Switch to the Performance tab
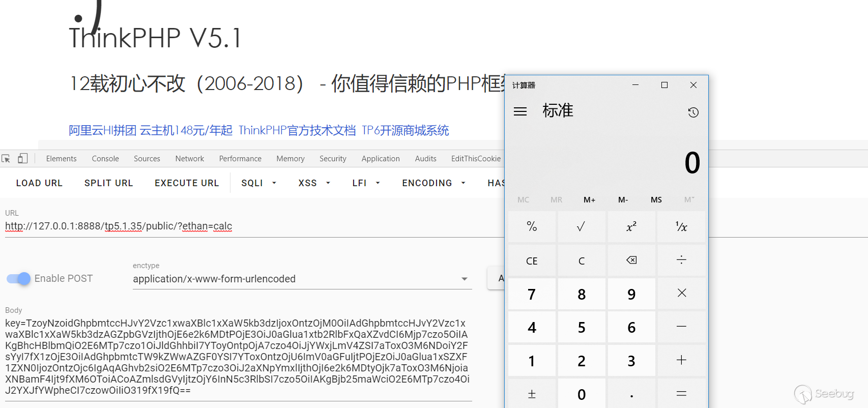Screen dimensions: 868x408 coord(240,159)
